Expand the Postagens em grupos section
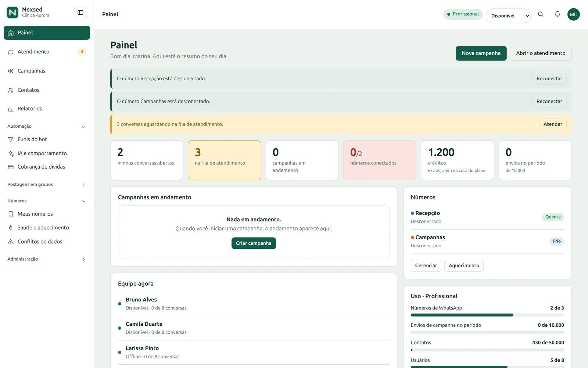 click(x=47, y=185)
